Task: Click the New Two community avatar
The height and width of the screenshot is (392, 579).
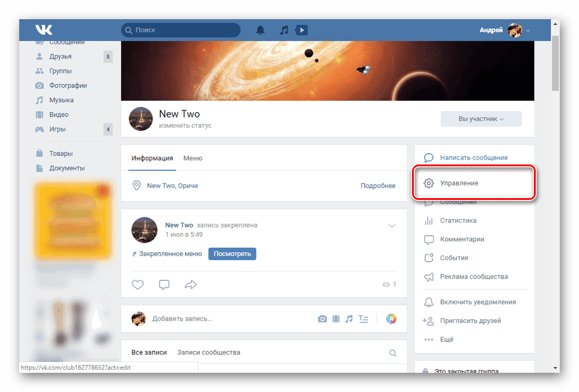Action: [141, 119]
